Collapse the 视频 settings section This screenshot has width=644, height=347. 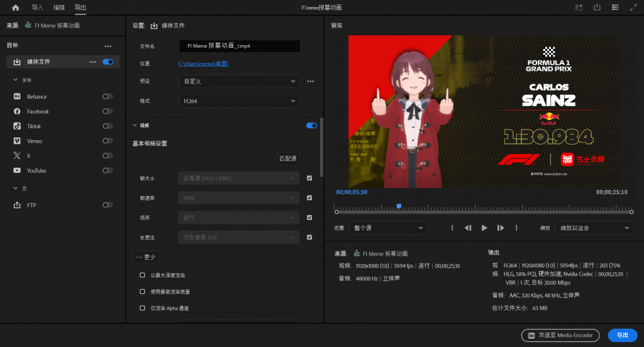(x=135, y=125)
